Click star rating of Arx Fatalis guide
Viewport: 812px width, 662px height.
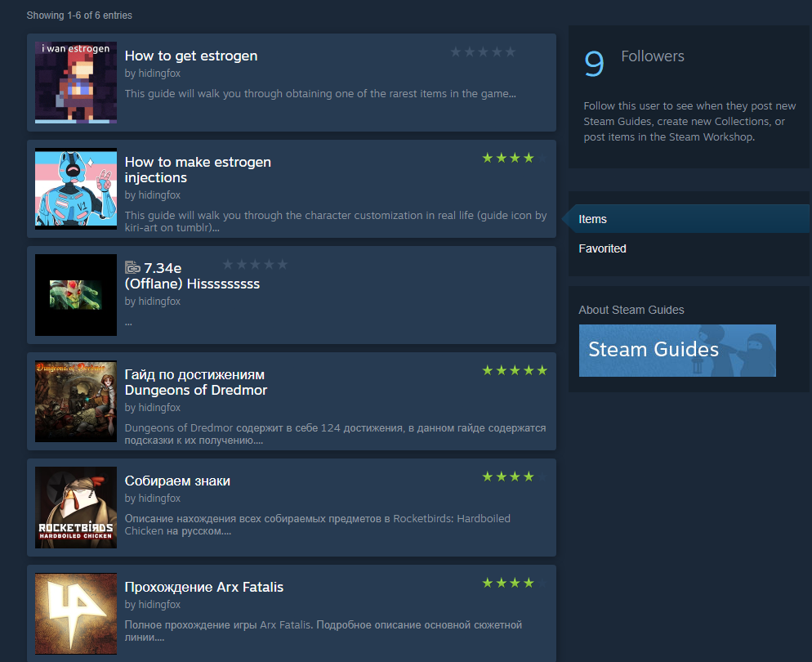[x=515, y=583]
